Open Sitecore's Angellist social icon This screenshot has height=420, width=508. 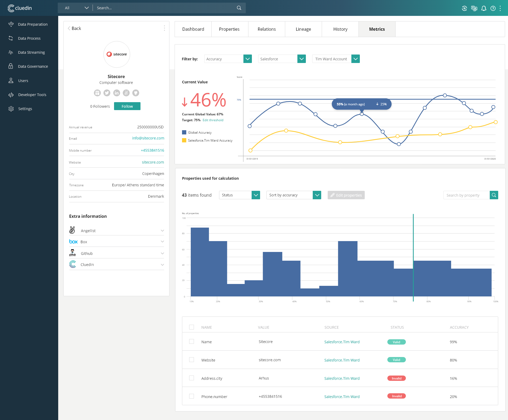(x=126, y=93)
